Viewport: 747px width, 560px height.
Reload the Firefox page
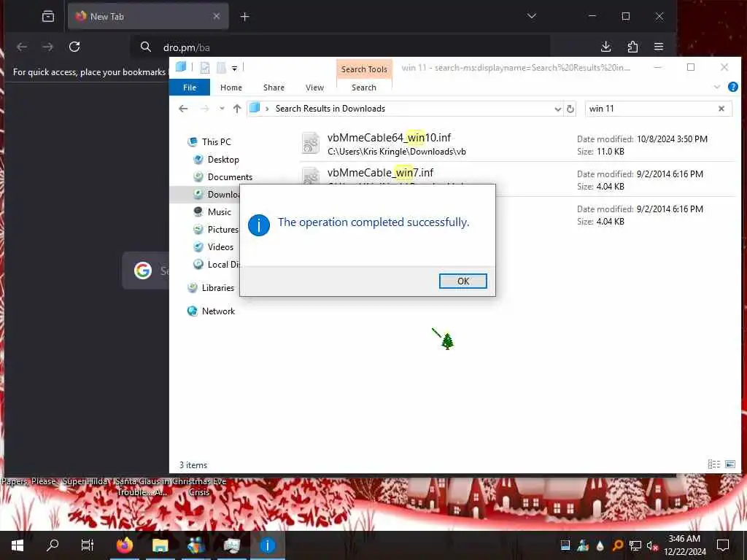(x=74, y=47)
